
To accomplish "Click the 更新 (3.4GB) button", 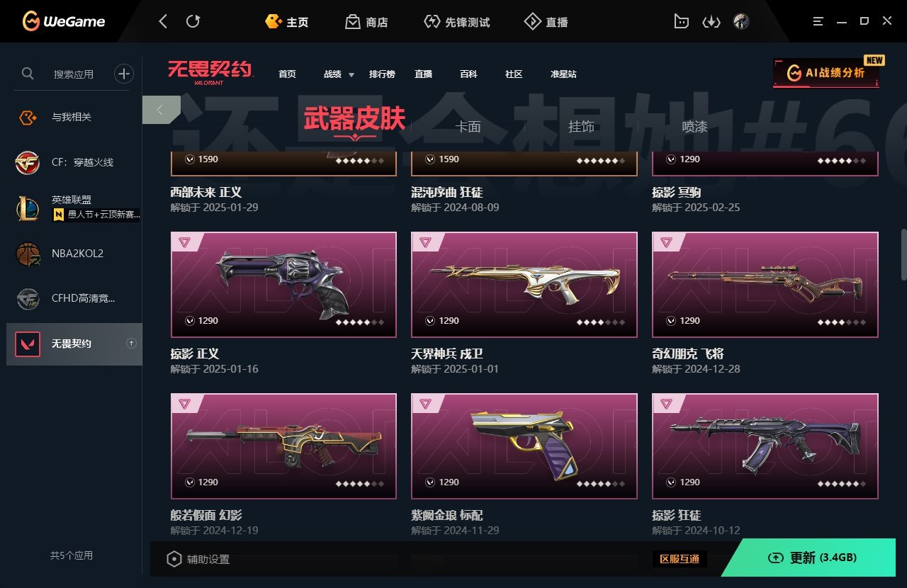I will coord(813,558).
